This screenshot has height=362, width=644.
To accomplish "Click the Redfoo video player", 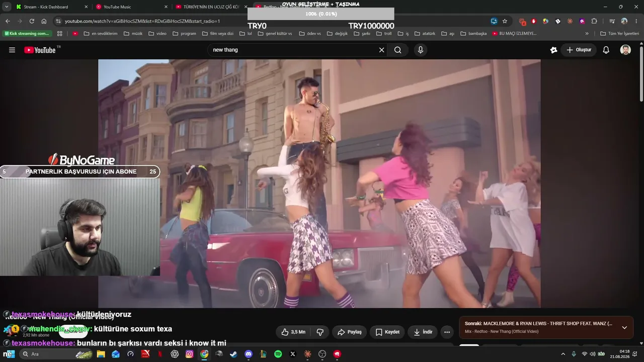I will (x=319, y=184).
